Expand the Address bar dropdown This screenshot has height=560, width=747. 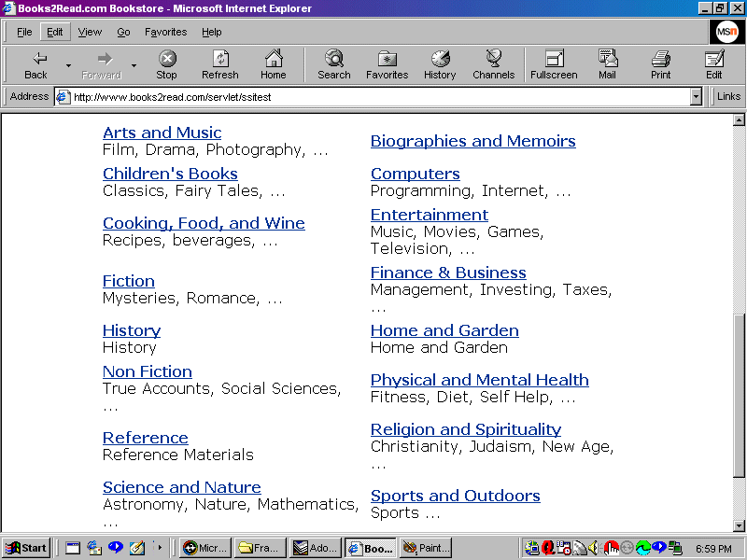pyautogui.click(x=696, y=97)
